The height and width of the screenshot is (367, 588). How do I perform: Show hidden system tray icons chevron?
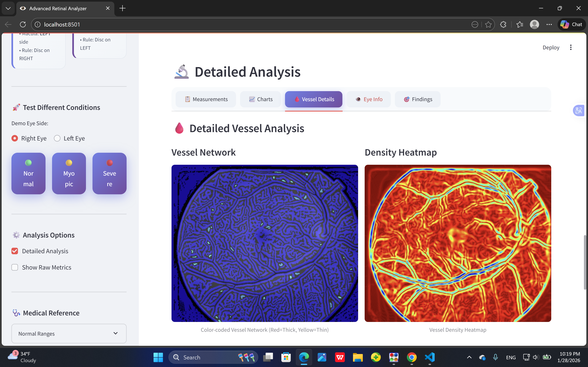tap(469, 357)
